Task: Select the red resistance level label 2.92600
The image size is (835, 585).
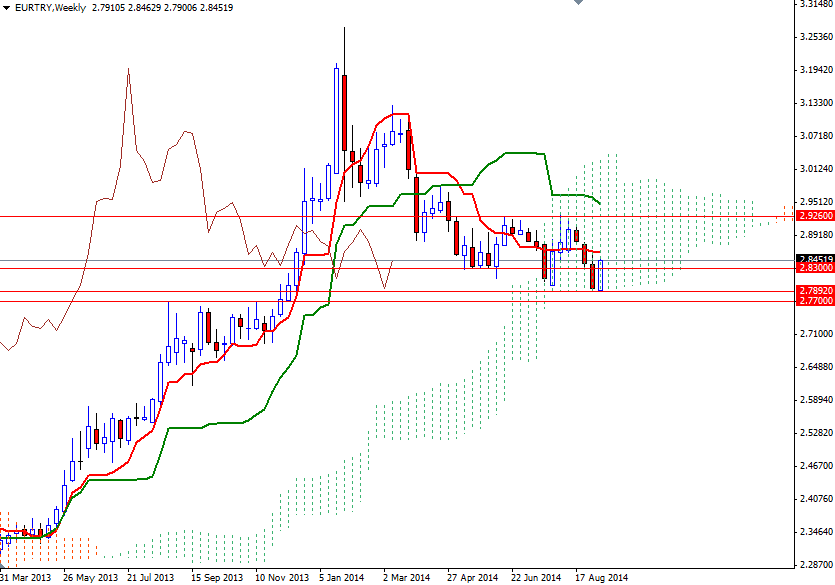Action: click(x=811, y=214)
